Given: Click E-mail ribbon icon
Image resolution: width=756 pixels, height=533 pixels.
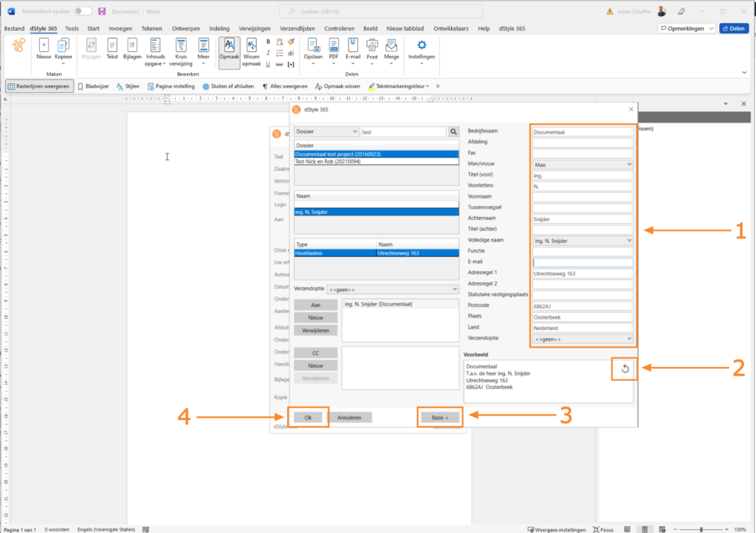Looking at the screenshot, I should click(x=353, y=51).
